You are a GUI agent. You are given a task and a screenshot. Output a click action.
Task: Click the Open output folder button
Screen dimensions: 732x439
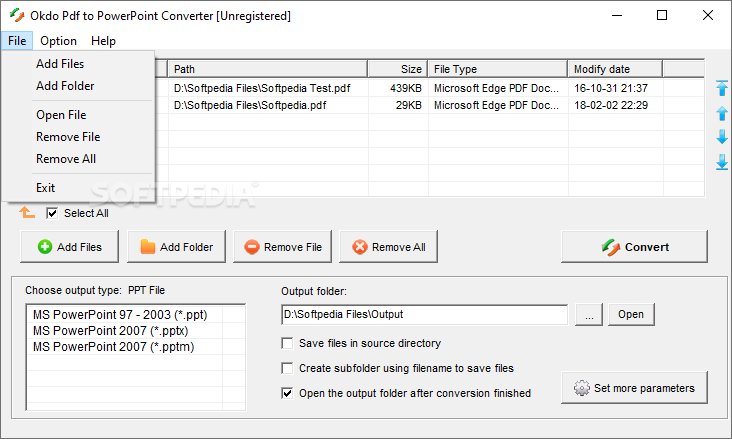click(x=631, y=314)
